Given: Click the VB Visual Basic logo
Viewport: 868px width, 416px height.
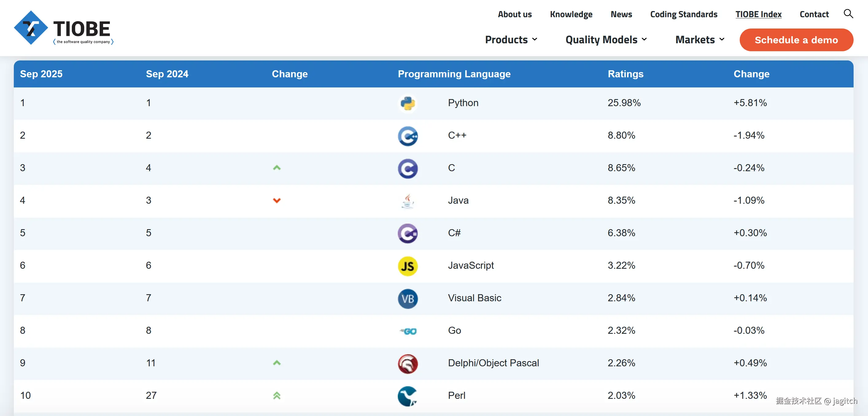Looking at the screenshot, I should click(407, 299).
